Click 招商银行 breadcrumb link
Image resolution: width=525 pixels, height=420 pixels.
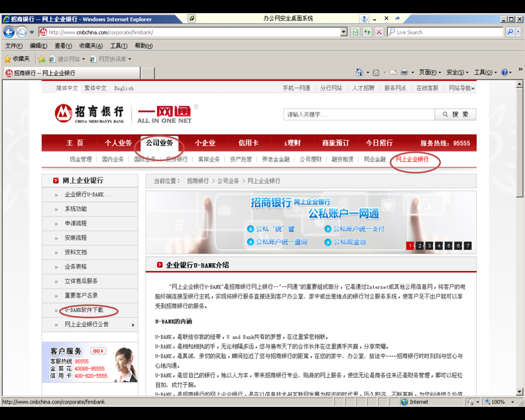(198, 181)
